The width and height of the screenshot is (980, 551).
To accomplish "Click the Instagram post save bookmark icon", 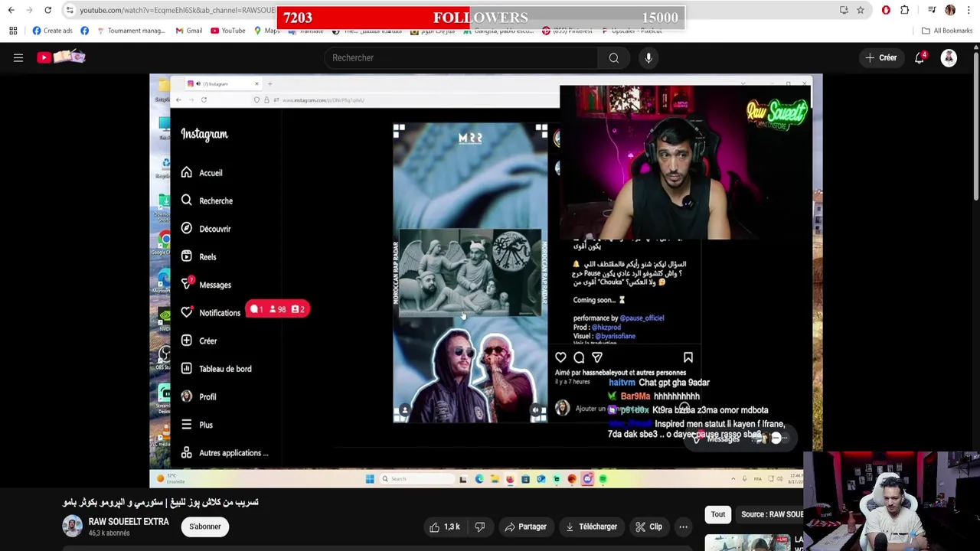I will (688, 357).
